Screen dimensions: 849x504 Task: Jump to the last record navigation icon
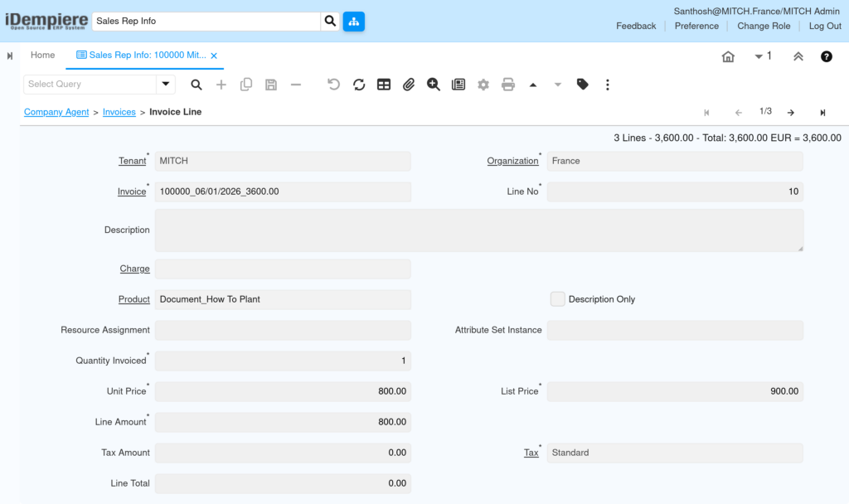822,113
